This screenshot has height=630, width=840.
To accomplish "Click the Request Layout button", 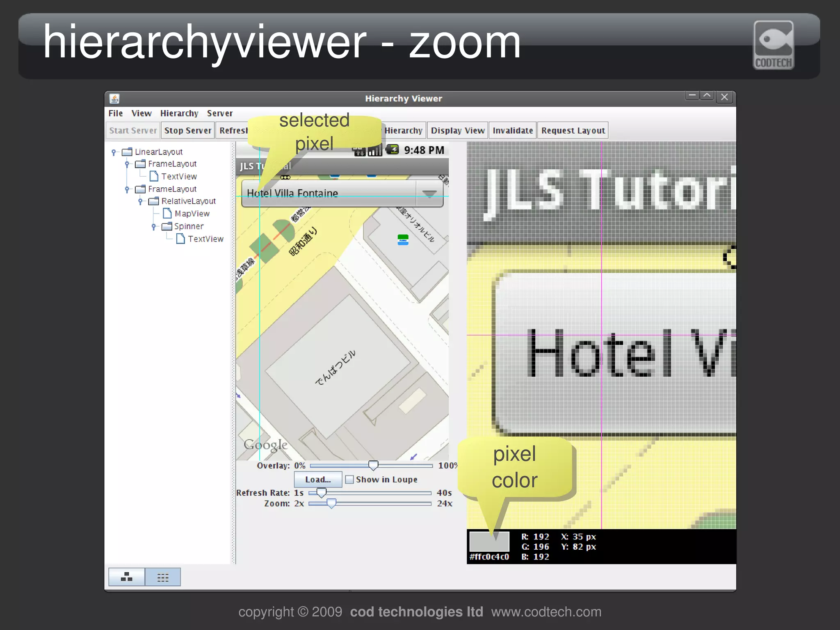I will (x=573, y=130).
